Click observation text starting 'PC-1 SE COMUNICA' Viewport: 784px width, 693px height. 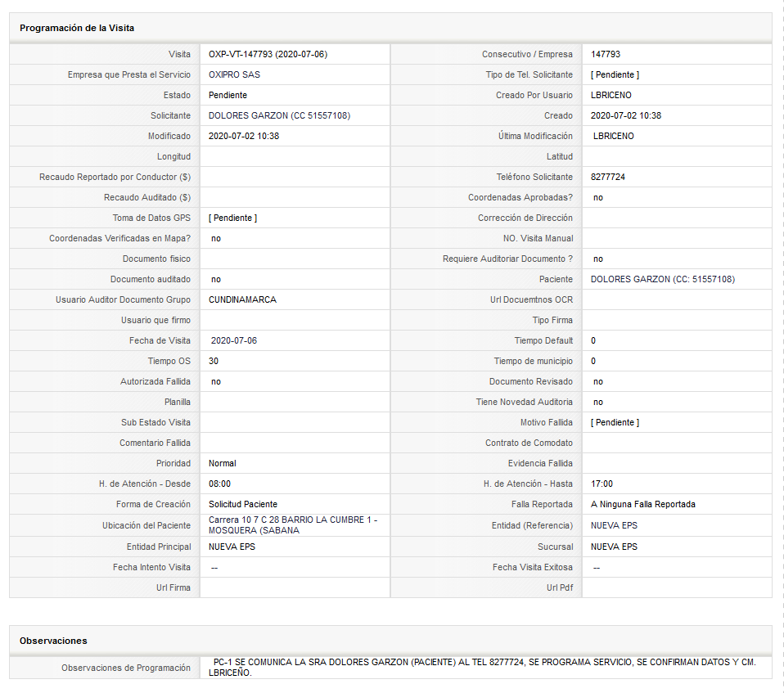click(482, 668)
